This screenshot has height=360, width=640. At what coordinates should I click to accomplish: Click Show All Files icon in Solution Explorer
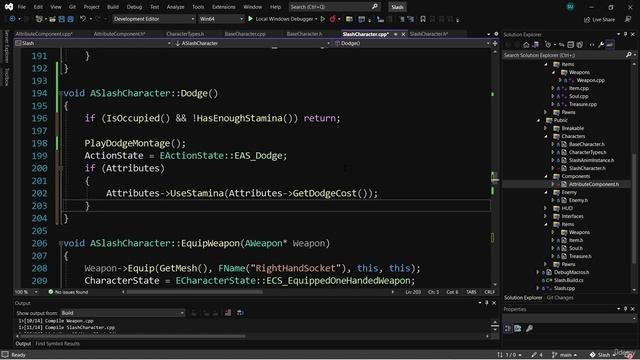coord(580,45)
